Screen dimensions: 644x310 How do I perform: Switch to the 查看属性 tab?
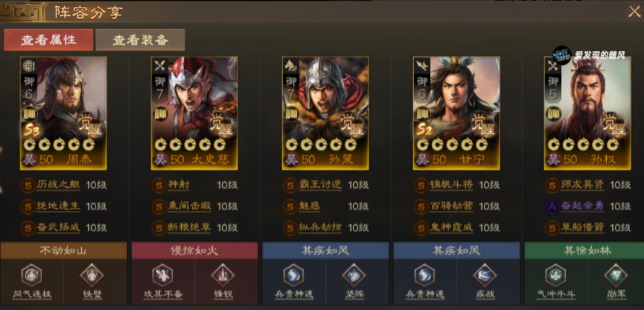coord(48,40)
